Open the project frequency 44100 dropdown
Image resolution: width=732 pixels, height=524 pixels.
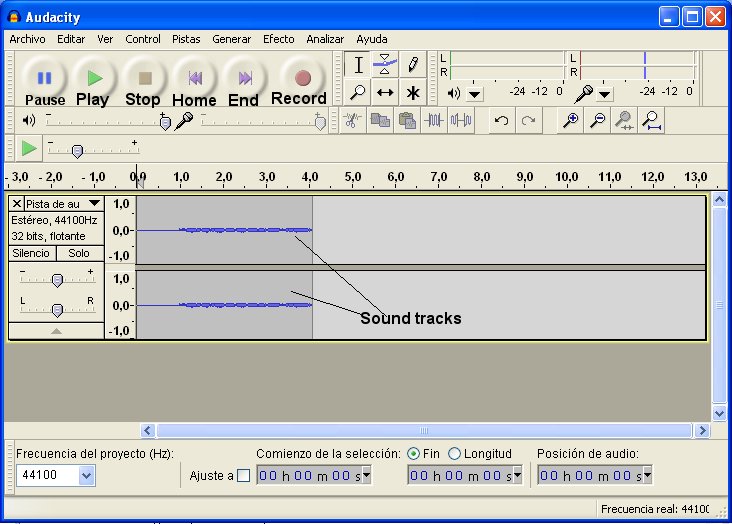click(x=86, y=475)
